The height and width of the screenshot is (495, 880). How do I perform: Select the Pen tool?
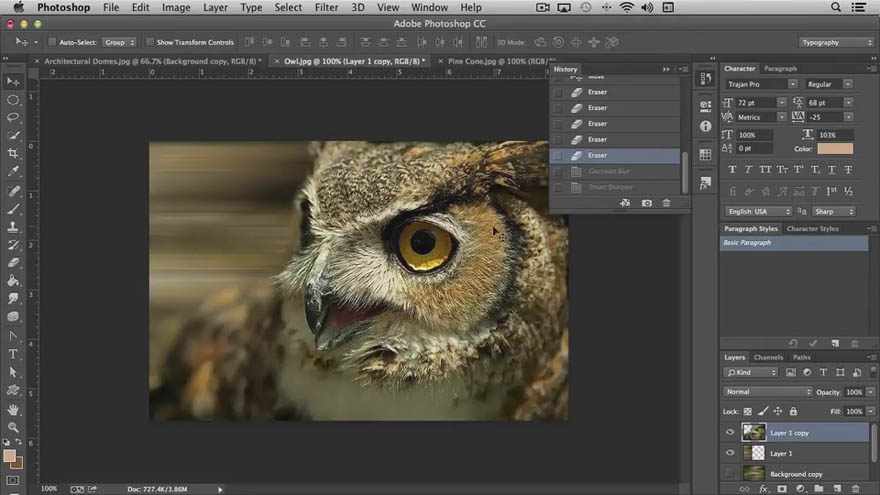13,336
